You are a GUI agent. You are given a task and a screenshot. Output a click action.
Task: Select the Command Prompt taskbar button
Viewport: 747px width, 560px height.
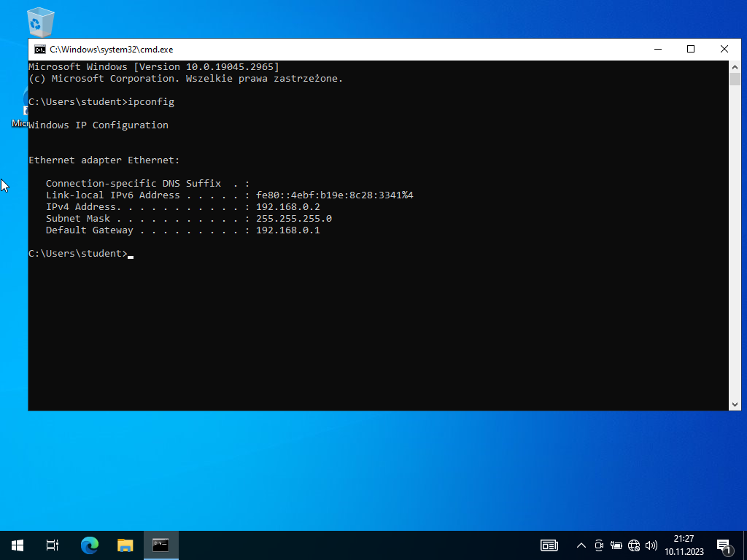(161, 545)
